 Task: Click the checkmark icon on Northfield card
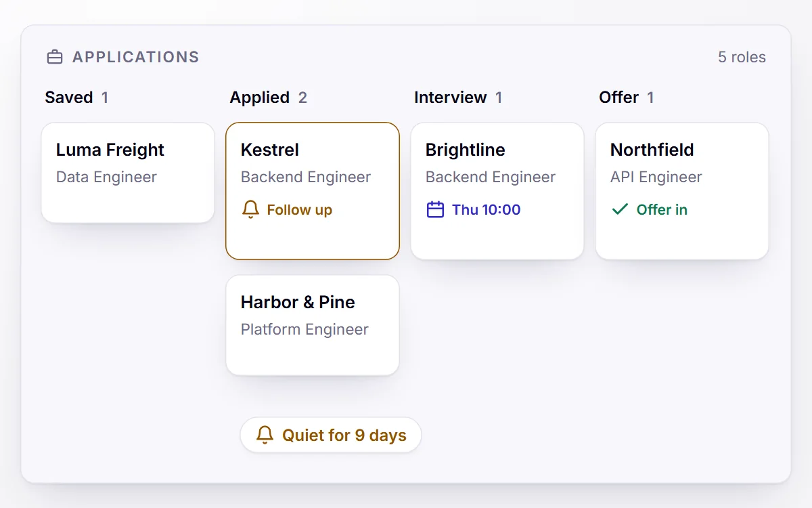pos(620,210)
